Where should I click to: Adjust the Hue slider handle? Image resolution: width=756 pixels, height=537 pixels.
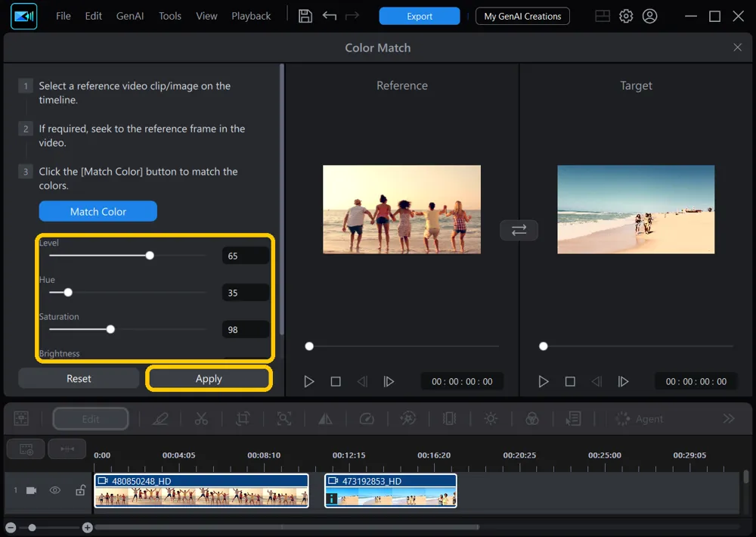[68, 293]
